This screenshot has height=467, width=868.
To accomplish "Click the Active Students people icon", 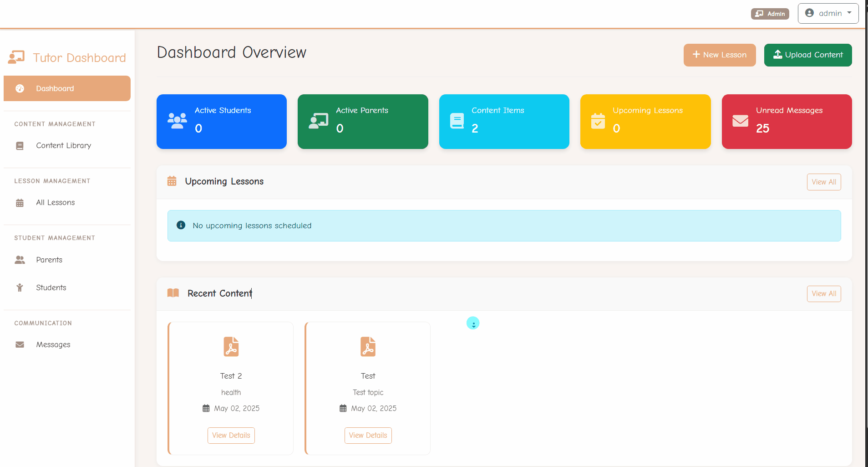I will point(177,121).
